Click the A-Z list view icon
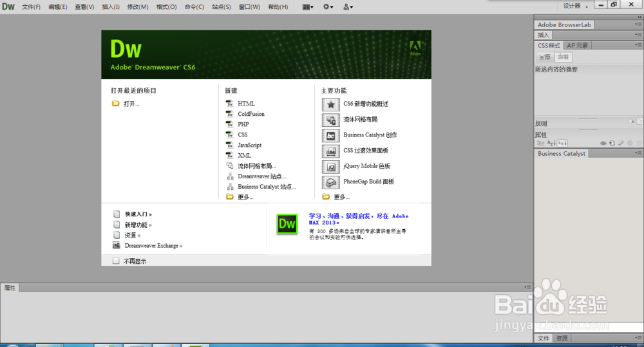The image size is (644, 347). point(552,143)
